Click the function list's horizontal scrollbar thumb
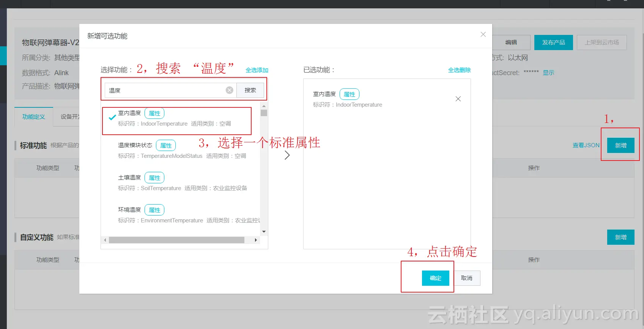Image resolution: width=644 pixels, height=329 pixels. [x=176, y=240]
